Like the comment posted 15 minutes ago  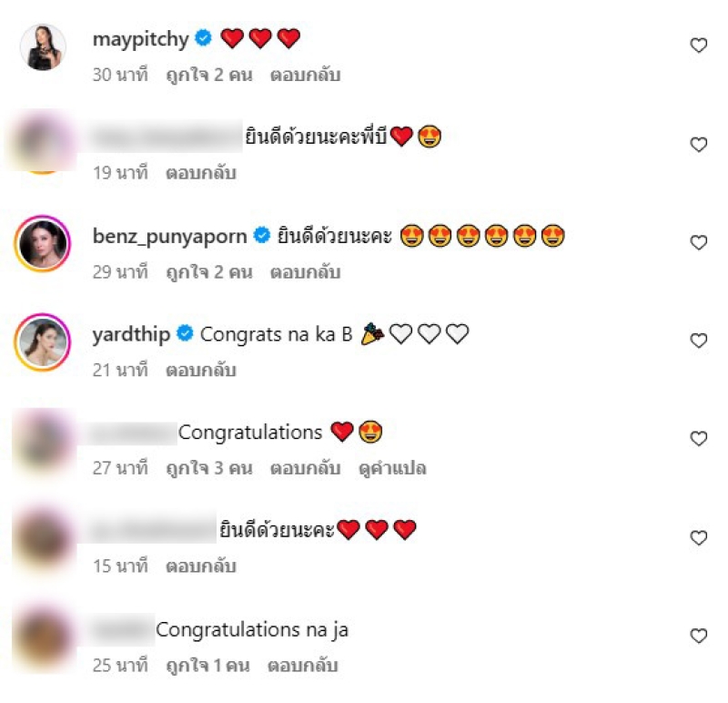pos(698,537)
